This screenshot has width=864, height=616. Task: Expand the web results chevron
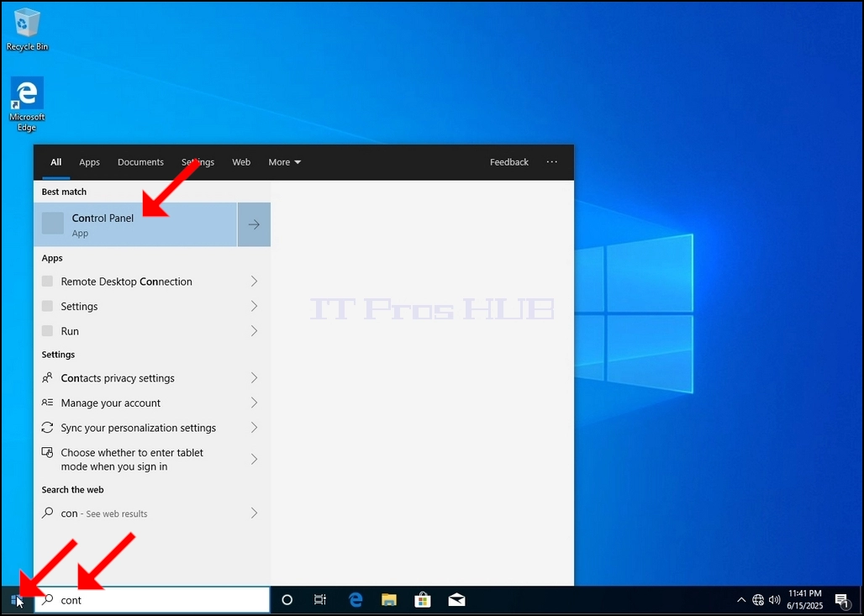point(254,513)
